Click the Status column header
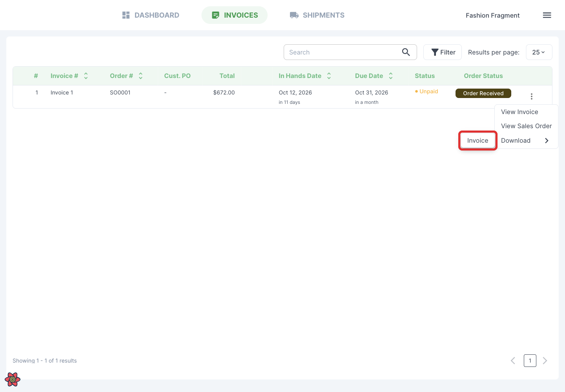This screenshot has height=392, width=565. (x=425, y=76)
